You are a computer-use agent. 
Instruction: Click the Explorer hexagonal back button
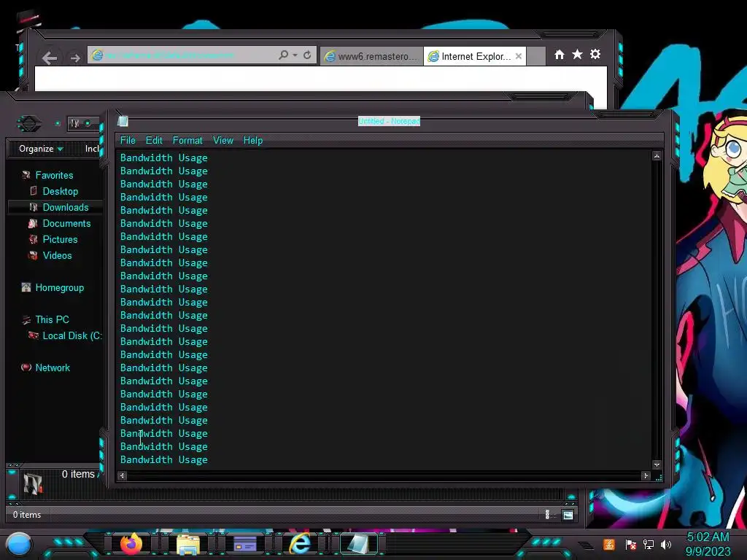coord(29,124)
